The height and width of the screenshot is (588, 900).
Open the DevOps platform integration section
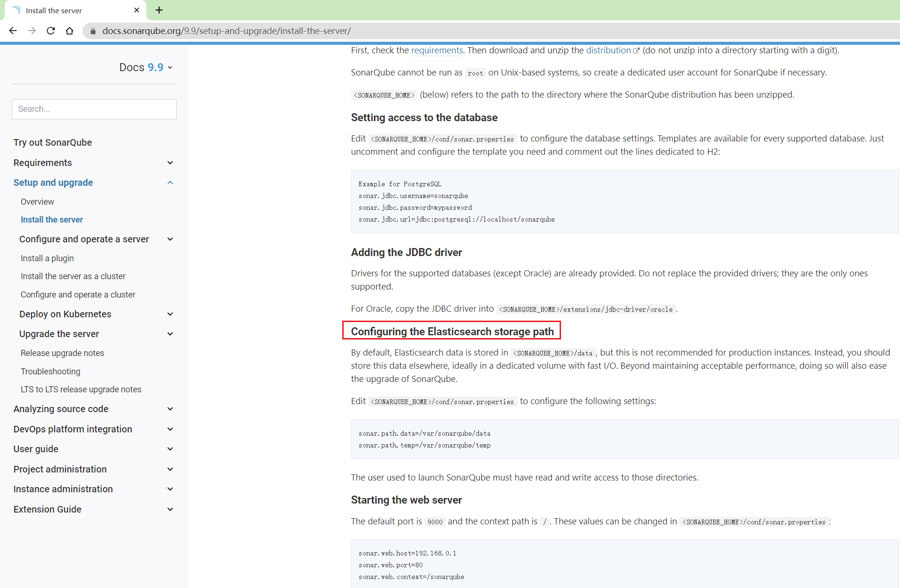[x=73, y=429]
